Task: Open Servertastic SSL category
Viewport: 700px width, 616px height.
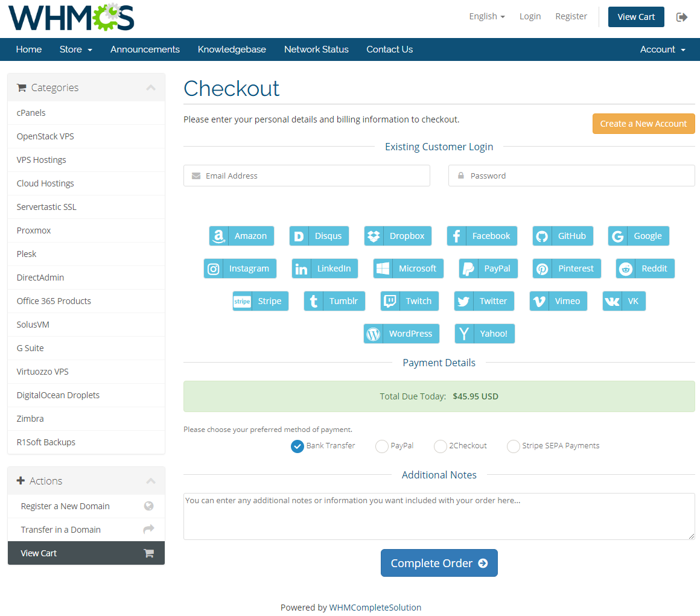Action: 86,207
